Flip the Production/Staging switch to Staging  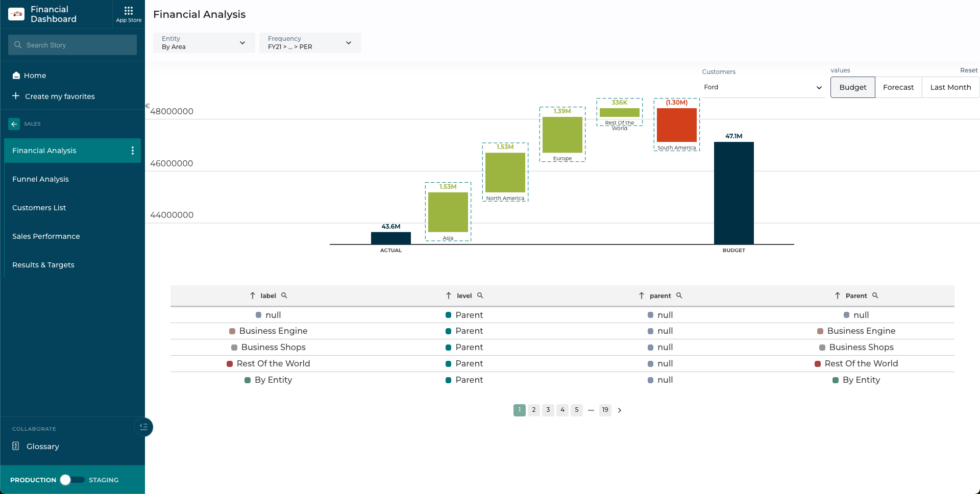pyautogui.click(x=72, y=480)
